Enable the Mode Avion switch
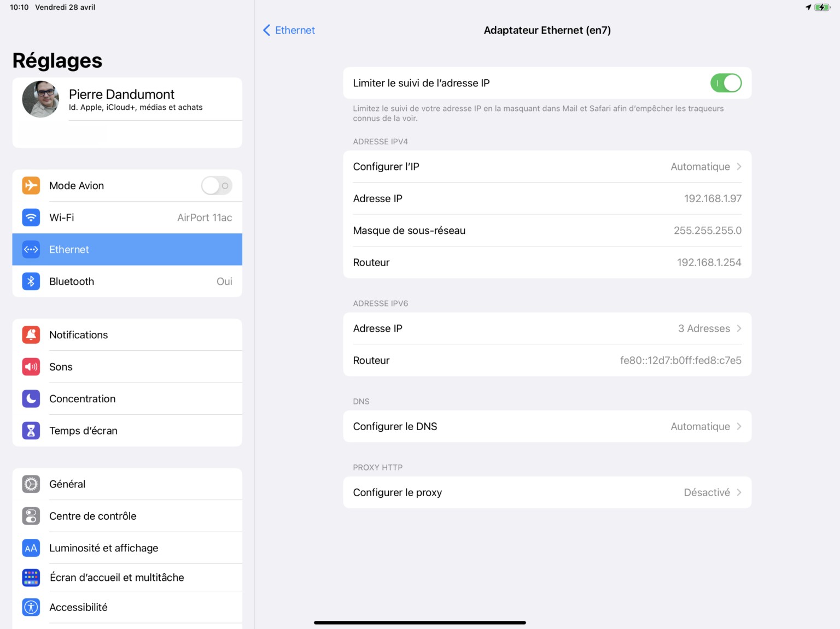The width and height of the screenshot is (840, 629). [x=217, y=186]
